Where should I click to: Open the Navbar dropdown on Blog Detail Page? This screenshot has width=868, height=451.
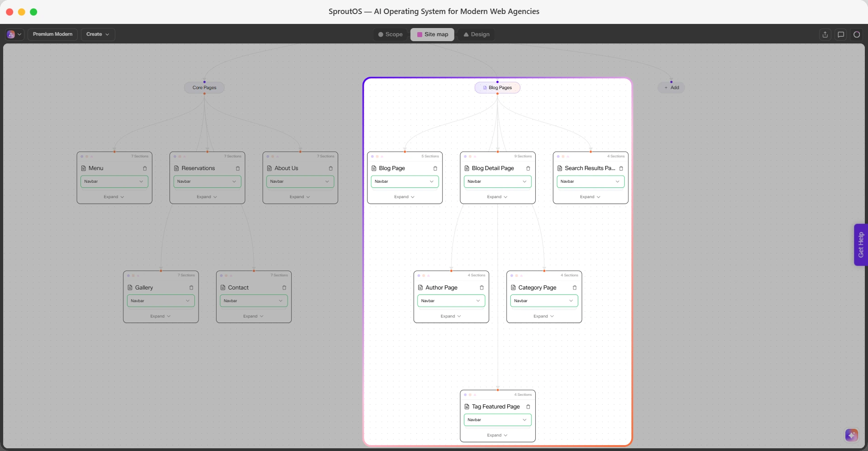coord(498,181)
